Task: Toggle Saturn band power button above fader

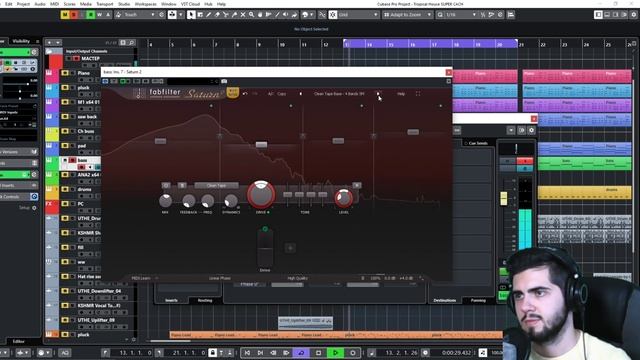Action: click(x=265, y=229)
